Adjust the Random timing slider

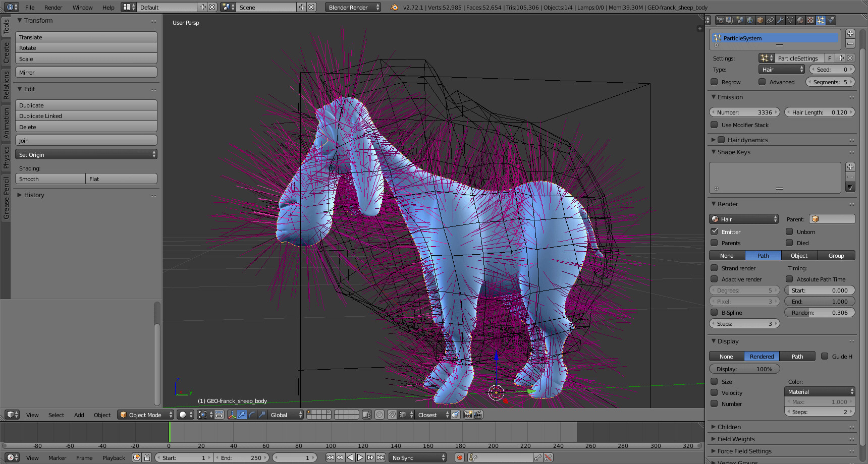[x=820, y=313]
